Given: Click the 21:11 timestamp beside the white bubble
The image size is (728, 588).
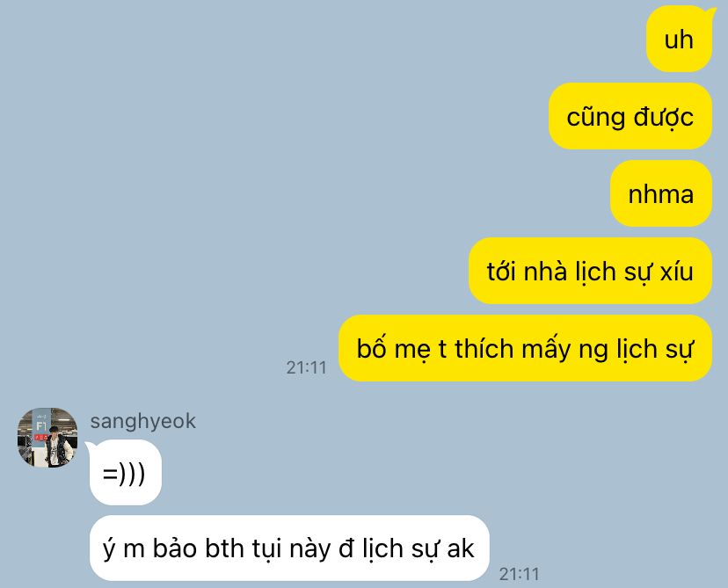Looking at the screenshot, I should click(519, 574).
